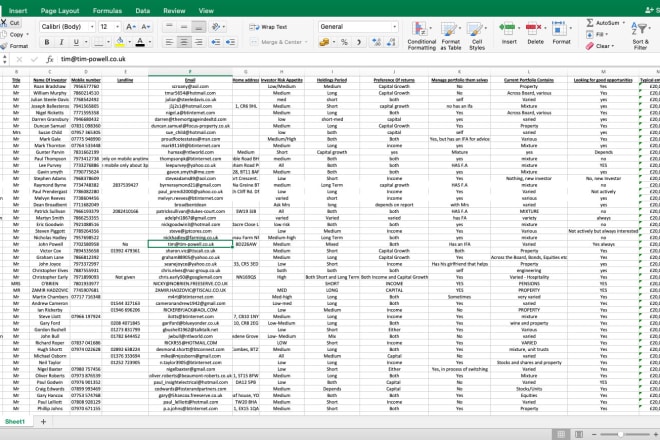
Task: Open Format as Table
Action: coord(450,36)
